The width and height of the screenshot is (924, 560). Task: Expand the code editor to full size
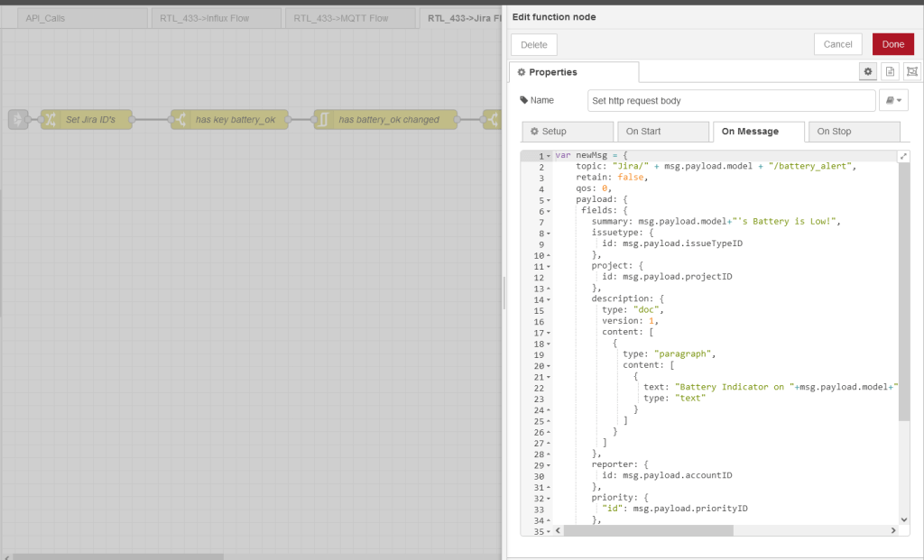pyautogui.click(x=904, y=157)
